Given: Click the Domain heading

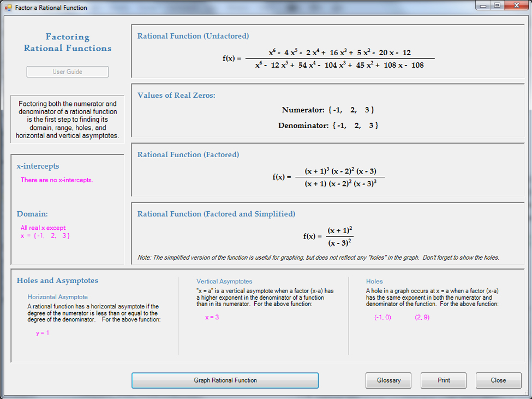Looking at the screenshot, I should pyautogui.click(x=32, y=214).
